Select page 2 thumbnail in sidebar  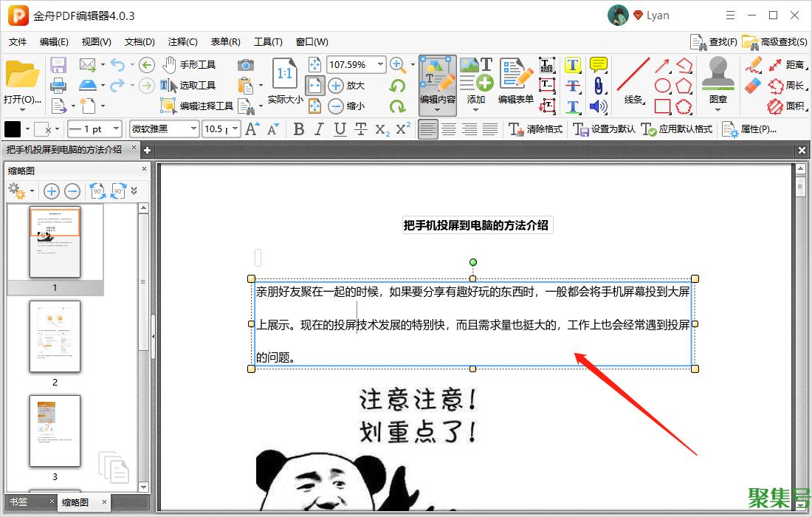[55, 337]
